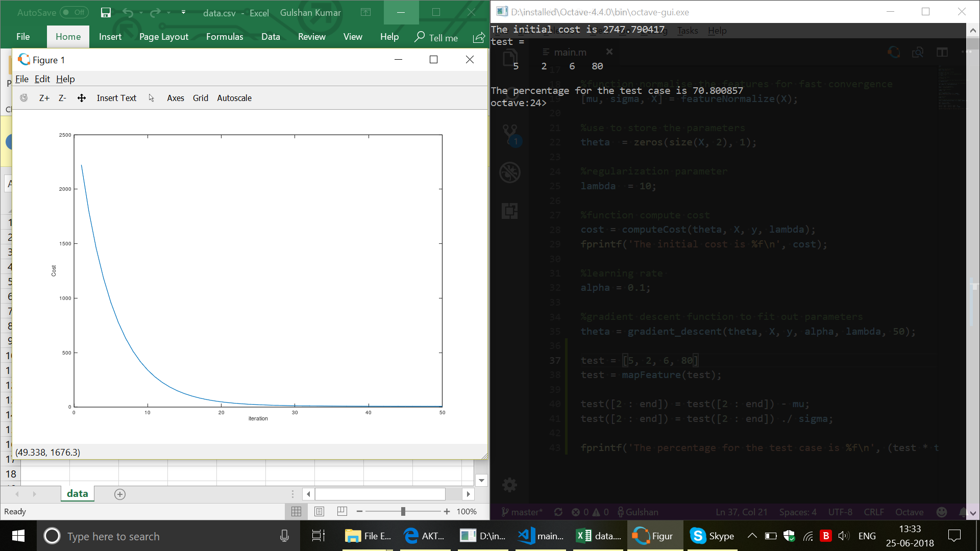
Task: Switch to Page Layout view icon
Action: [x=320, y=511]
